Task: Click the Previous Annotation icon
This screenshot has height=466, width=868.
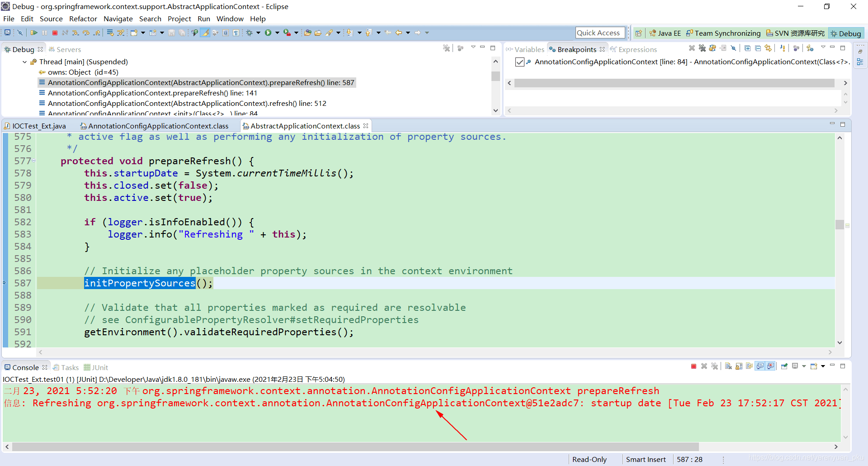Action: 368,33
